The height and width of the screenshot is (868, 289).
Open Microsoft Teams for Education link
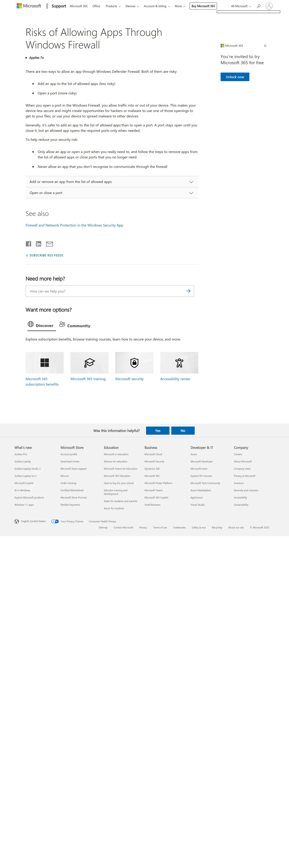coord(120,469)
